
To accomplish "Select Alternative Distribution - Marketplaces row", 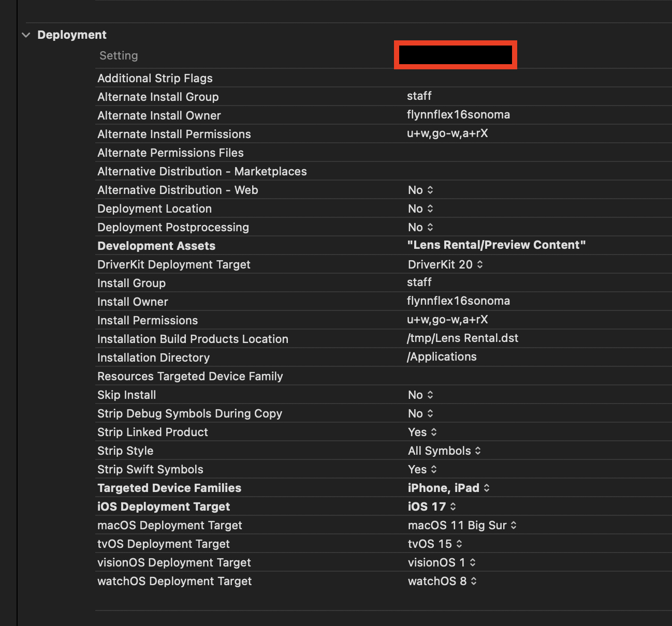I will coord(384,172).
